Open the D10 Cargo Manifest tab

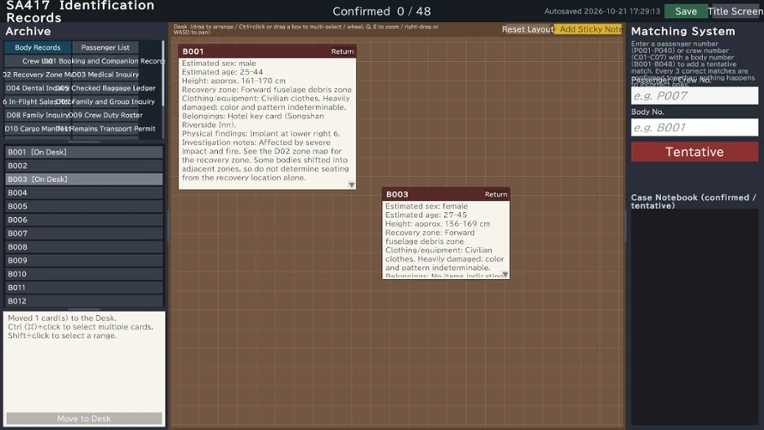pyautogui.click(x=38, y=129)
